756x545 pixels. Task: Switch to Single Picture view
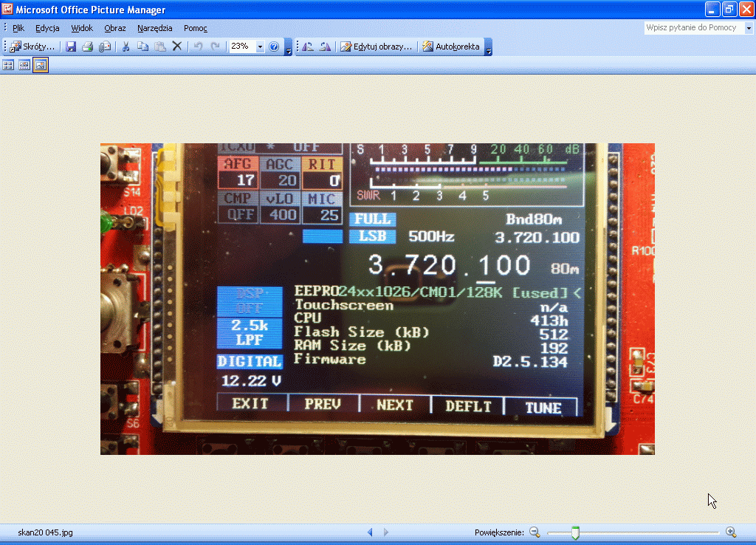tap(41, 65)
